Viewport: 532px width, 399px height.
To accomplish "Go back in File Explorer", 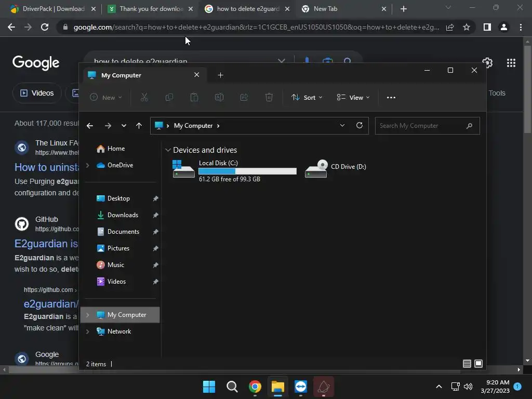I will [x=90, y=126].
